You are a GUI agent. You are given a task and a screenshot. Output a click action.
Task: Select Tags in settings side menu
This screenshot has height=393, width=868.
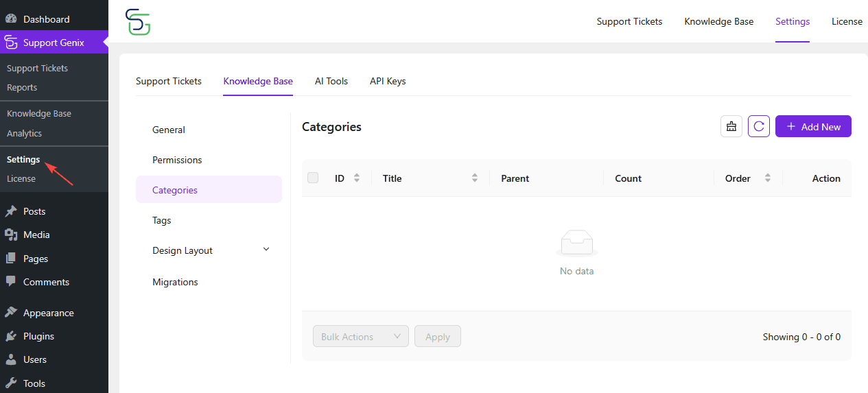click(x=209, y=220)
